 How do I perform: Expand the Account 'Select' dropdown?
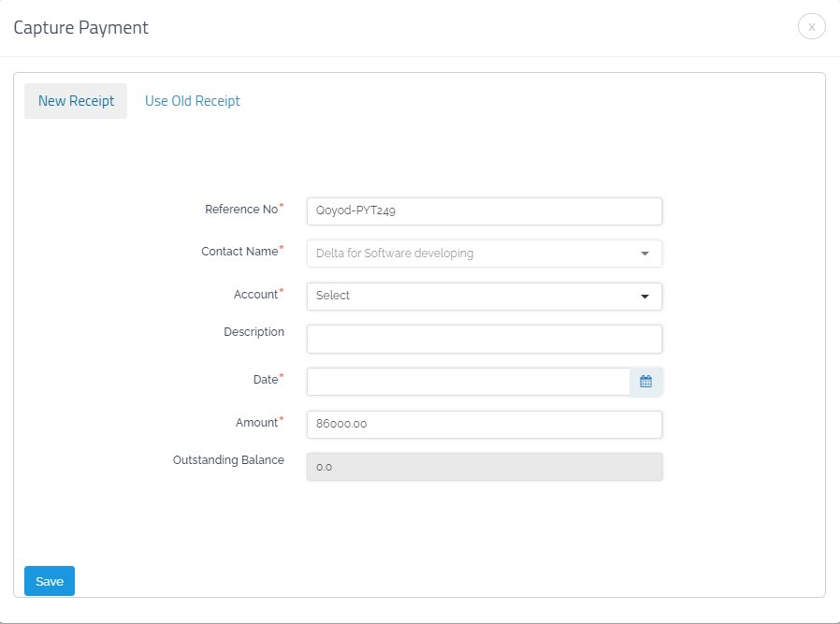[x=472, y=297]
